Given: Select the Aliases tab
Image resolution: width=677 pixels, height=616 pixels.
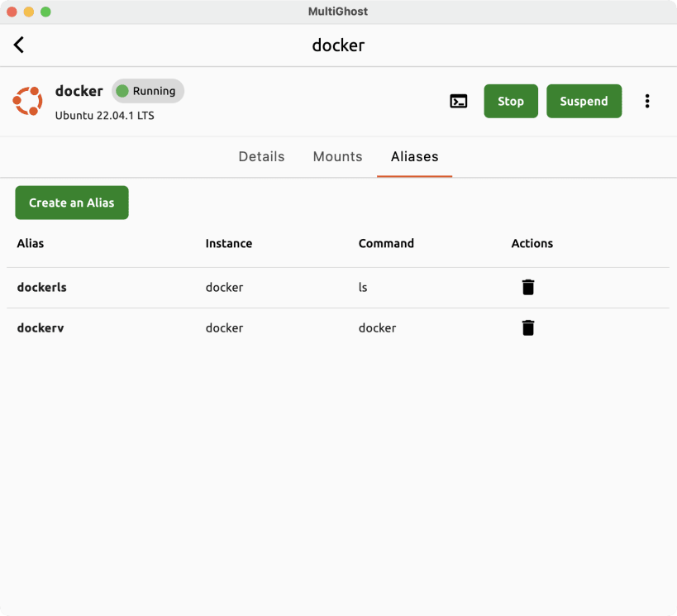Looking at the screenshot, I should pyautogui.click(x=414, y=156).
